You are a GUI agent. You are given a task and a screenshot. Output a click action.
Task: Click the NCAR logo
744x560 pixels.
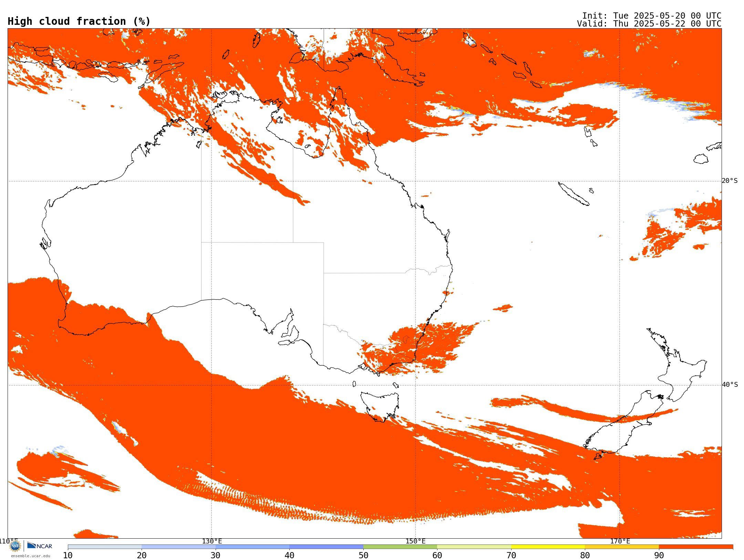point(40,546)
